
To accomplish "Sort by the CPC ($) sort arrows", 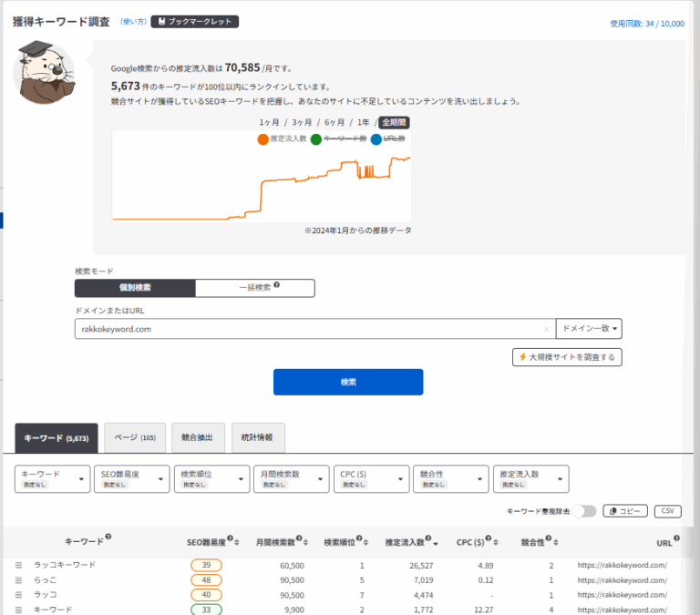I will [496, 543].
